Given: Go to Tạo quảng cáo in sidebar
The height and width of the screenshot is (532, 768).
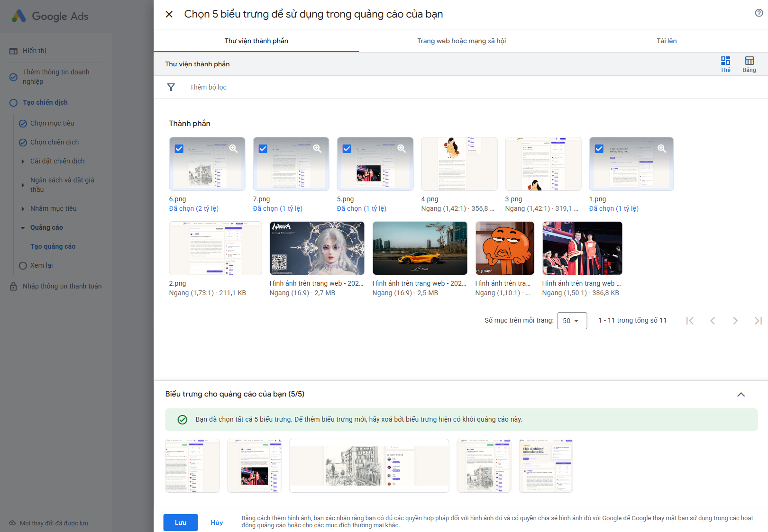Looking at the screenshot, I should pyautogui.click(x=53, y=246).
